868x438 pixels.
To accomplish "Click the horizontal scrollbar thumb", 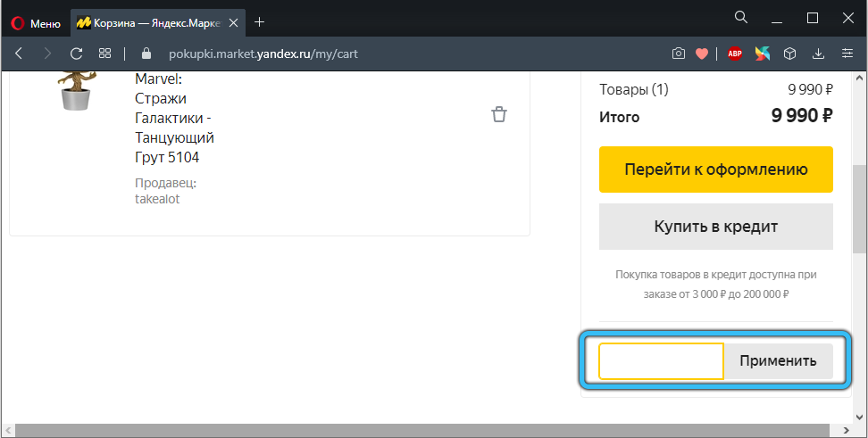I will point(421,430).
